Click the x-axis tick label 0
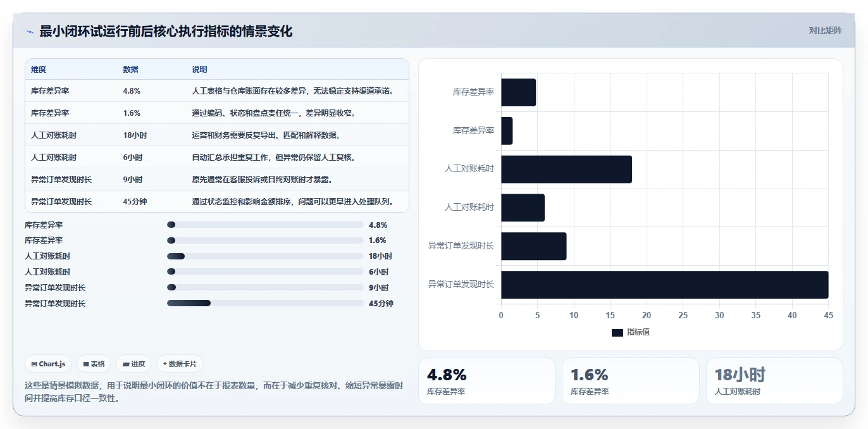Screen dimensions: 868x429 (x=501, y=315)
